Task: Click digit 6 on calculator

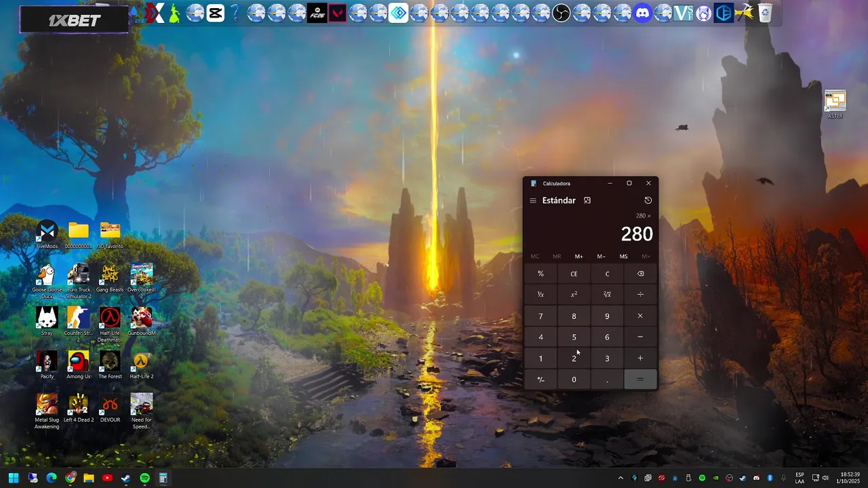Action: tap(607, 337)
